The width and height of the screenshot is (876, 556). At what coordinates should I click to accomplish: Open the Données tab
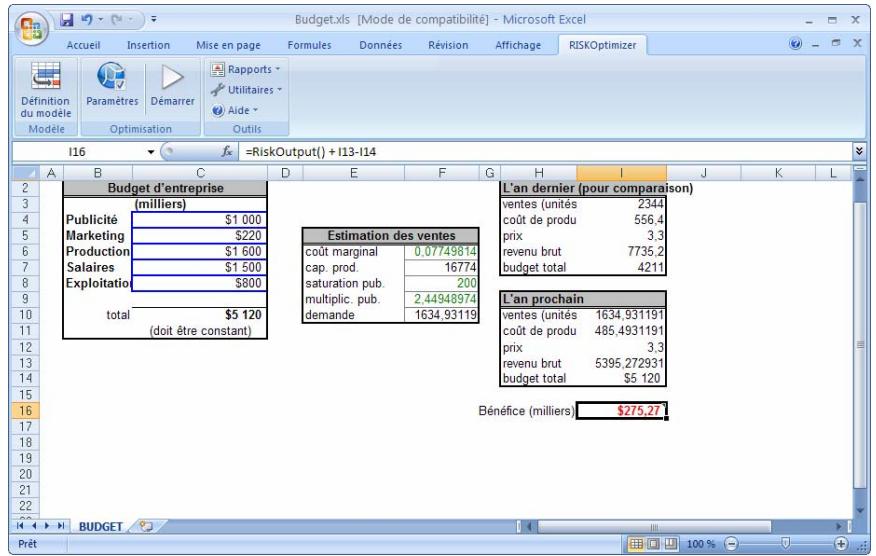point(380,45)
